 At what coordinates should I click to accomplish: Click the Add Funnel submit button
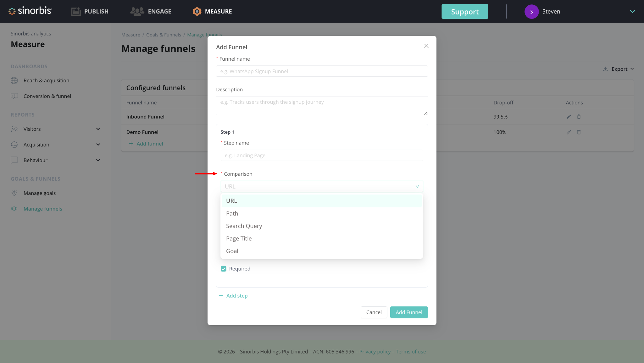[x=409, y=312]
